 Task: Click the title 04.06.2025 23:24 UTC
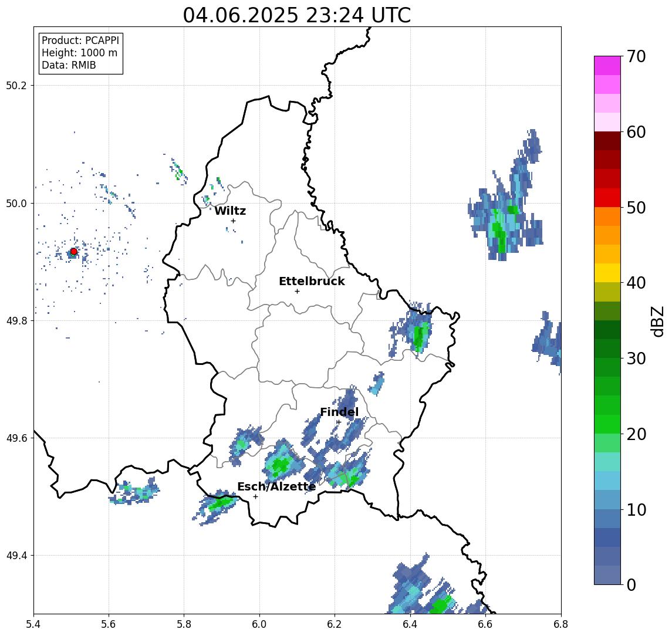(x=297, y=15)
